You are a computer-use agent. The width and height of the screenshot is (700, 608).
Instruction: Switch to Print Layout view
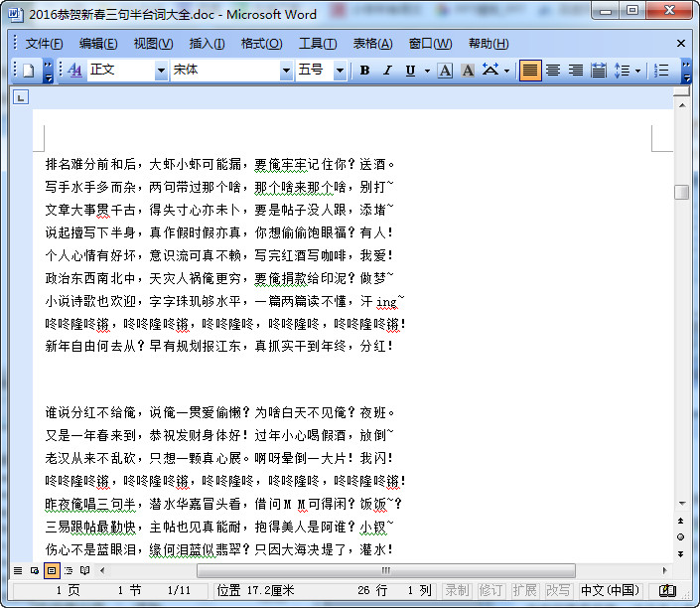52,570
